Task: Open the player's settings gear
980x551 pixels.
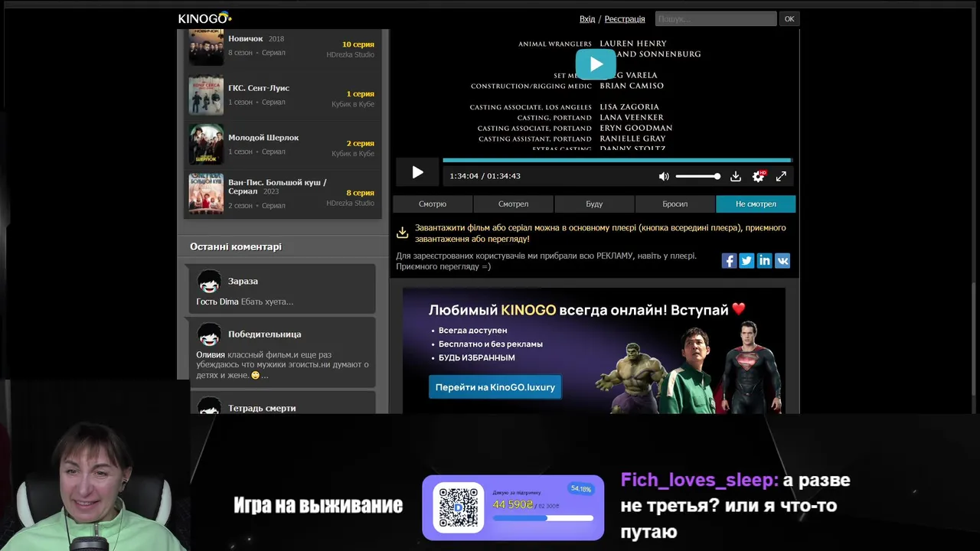Action: coord(758,176)
